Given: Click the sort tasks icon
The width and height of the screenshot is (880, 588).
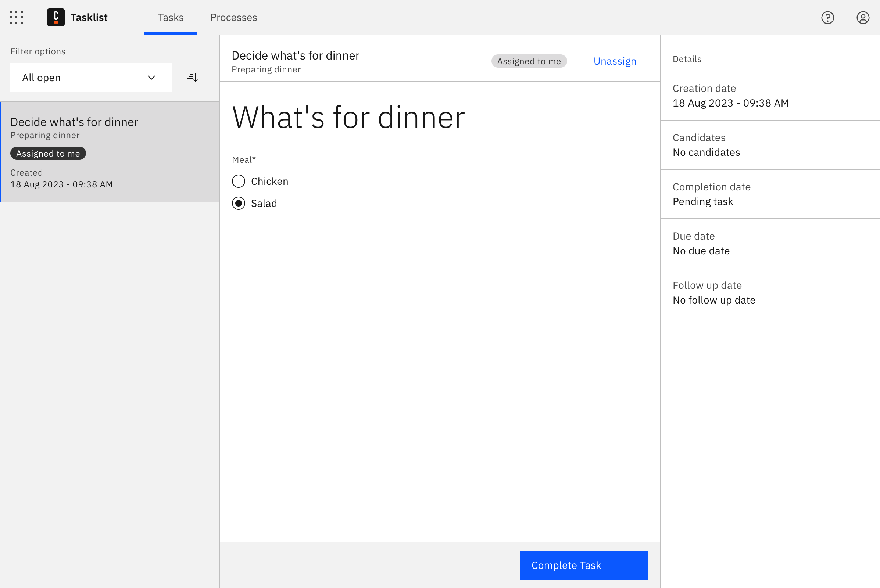Looking at the screenshot, I should [192, 77].
